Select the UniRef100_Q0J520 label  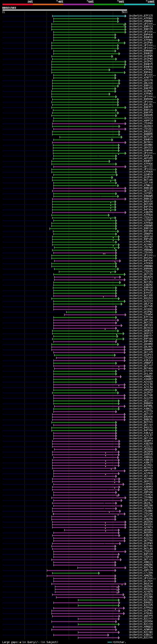(x=141, y=581)
